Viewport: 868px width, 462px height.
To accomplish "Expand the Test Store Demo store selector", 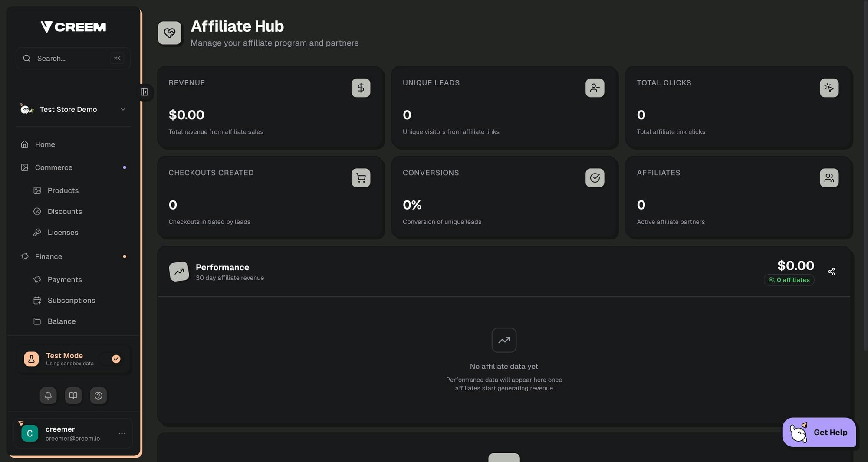I will click(x=123, y=109).
